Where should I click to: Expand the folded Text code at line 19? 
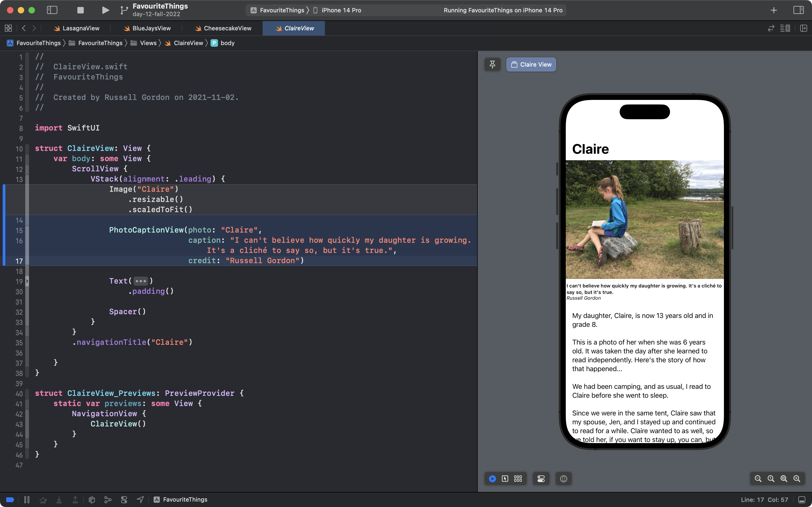click(140, 281)
